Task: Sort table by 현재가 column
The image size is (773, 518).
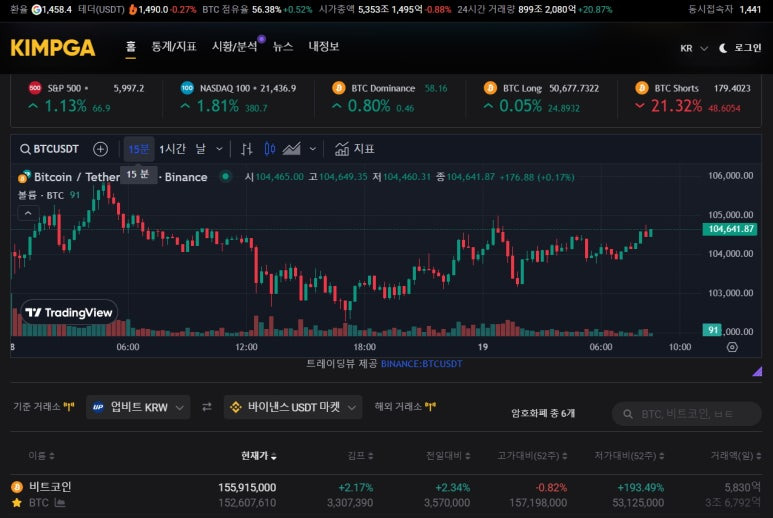Action: point(259,456)
